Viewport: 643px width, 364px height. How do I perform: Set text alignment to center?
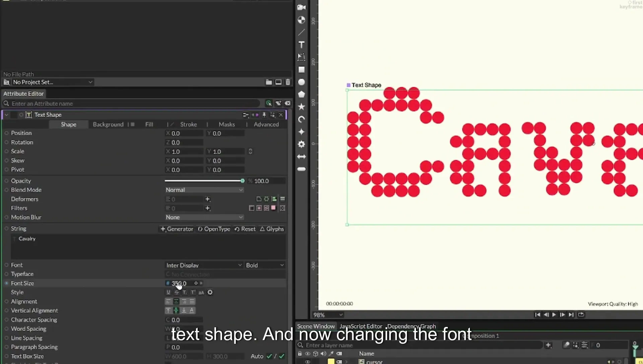[x=176, y=301]
